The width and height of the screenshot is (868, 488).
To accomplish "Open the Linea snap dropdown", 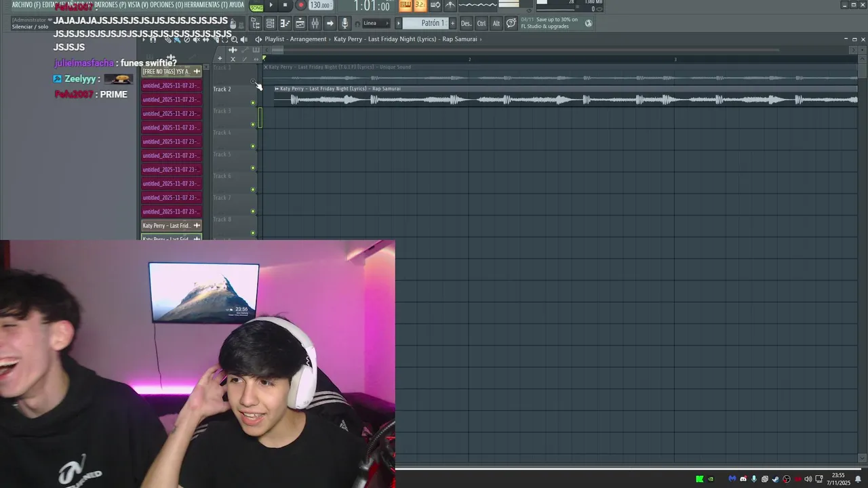I will click(376, 23).
